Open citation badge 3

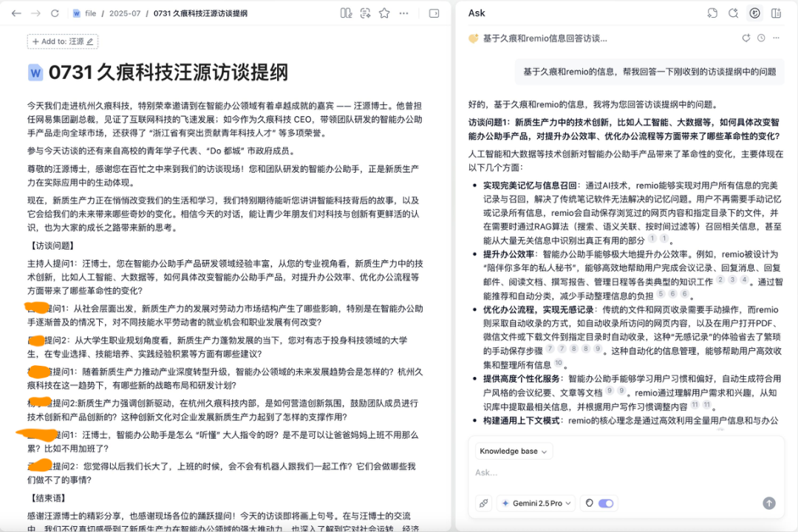click(731, 279)
